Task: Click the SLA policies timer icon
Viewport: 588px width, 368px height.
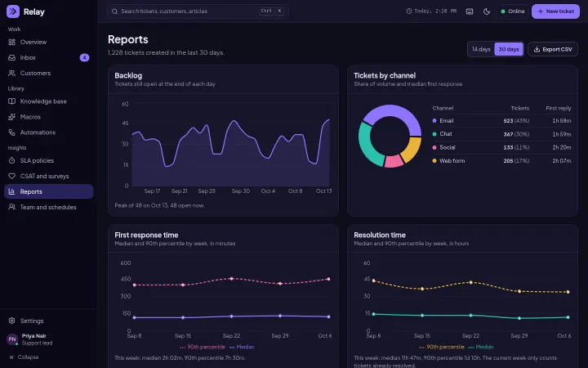Action: [x=12, y=161]
